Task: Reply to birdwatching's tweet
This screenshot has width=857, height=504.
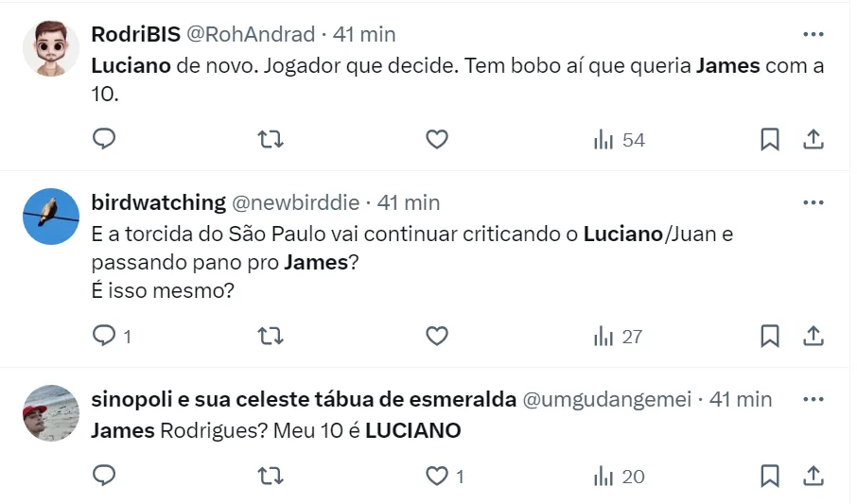Action: (104, 336)
